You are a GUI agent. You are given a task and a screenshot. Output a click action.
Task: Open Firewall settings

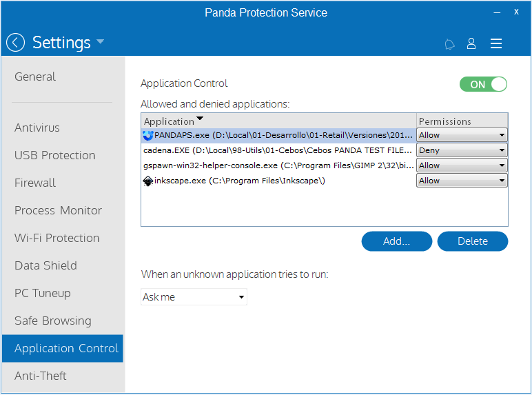pos(35,183)
